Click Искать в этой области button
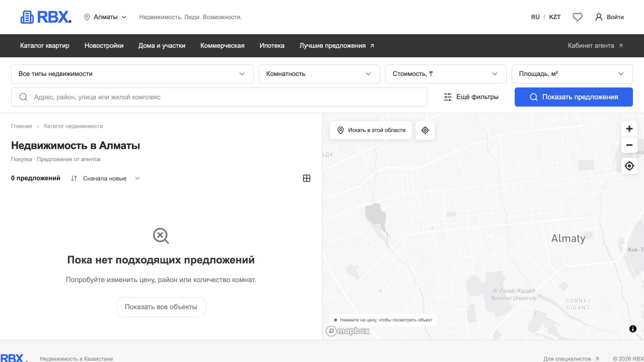 click(x=371, y=130)
